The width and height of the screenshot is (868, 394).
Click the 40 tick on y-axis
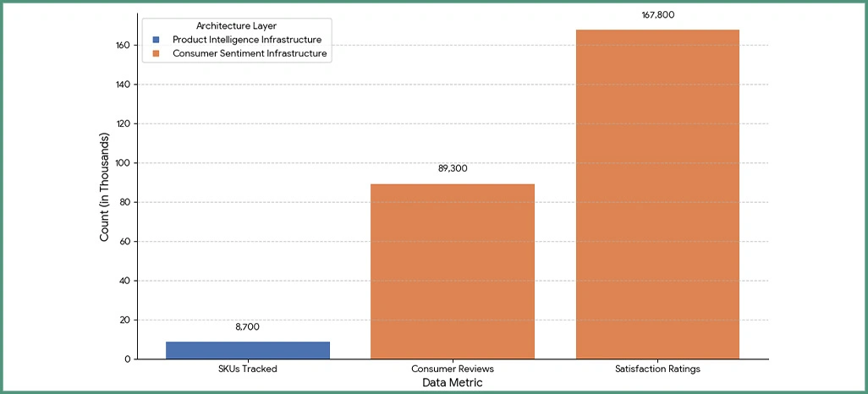click(x=124, y=281)
